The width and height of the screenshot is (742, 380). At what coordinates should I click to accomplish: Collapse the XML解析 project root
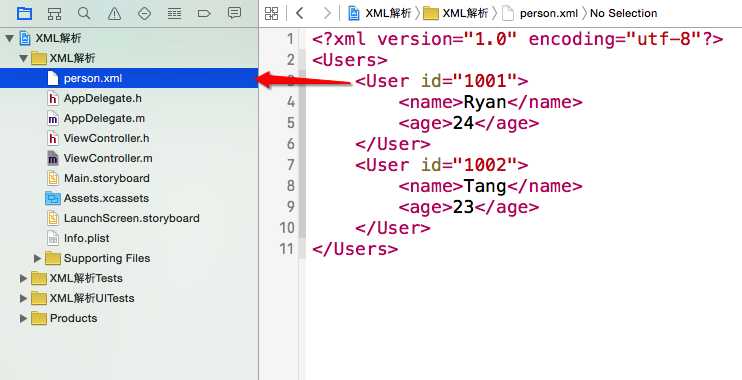tap(9, 38)
